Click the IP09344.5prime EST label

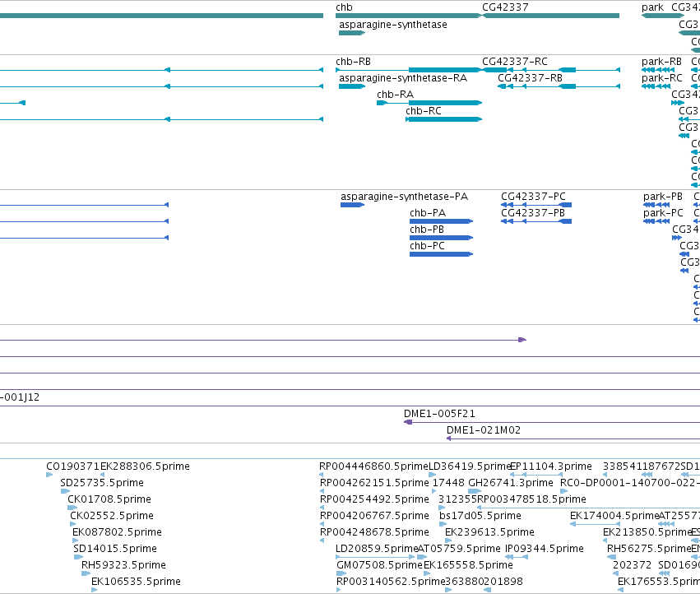[545, 549]
